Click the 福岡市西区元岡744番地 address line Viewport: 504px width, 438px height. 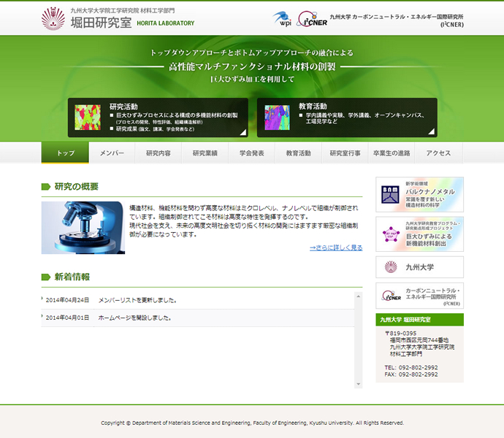(419, 340)
